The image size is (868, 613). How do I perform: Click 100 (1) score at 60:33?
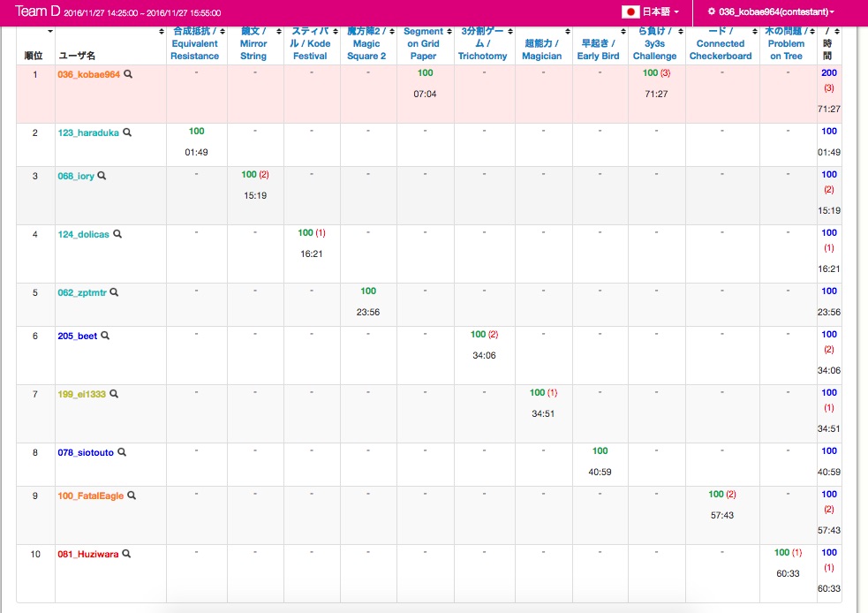tap(788, 552)
